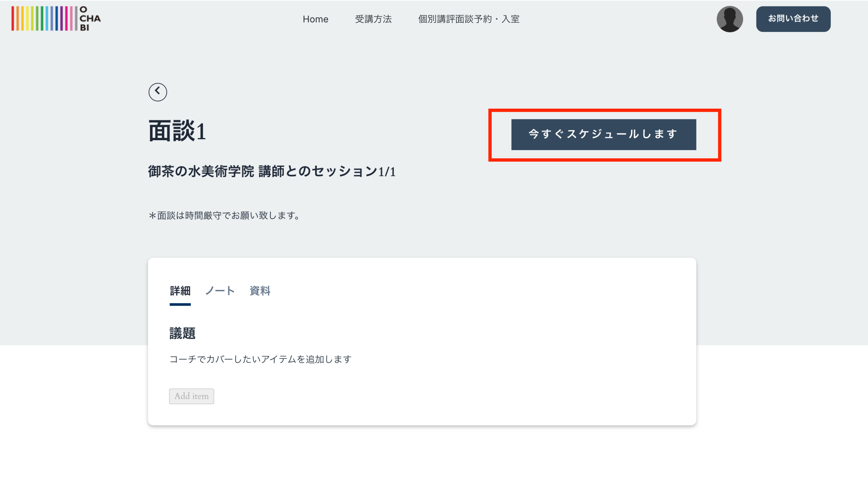Open the user profile avatar
868x477 pixels.
[x=729, y=19]
